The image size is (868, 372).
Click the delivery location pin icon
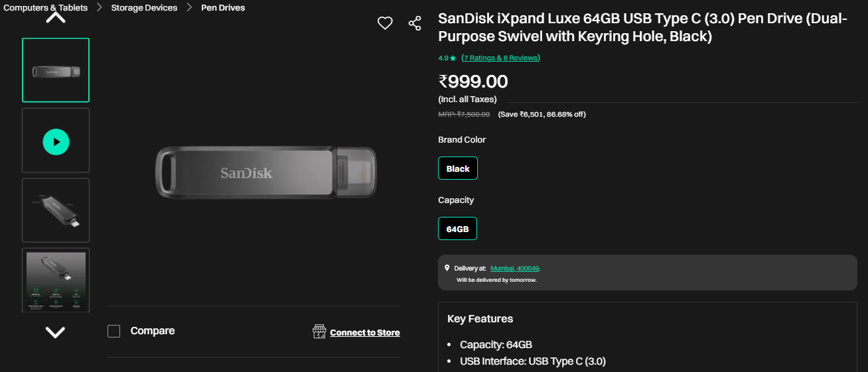(x=447, y=268)
